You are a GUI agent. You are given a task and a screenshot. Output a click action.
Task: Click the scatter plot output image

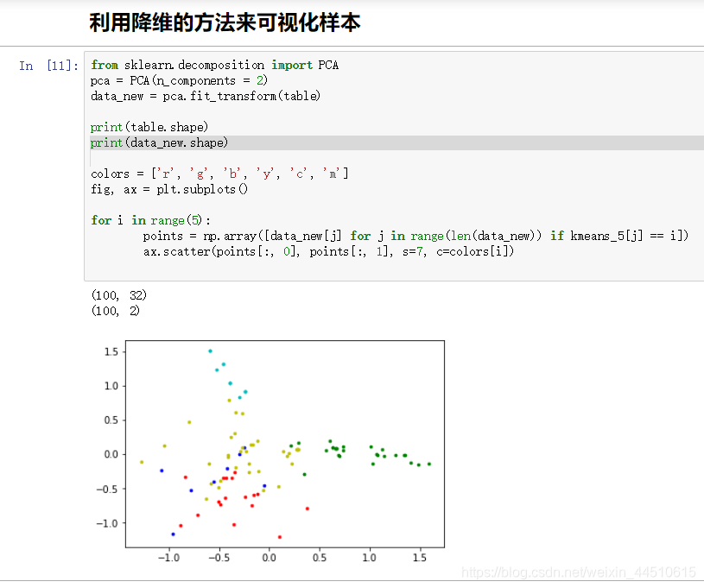point(270,452)
